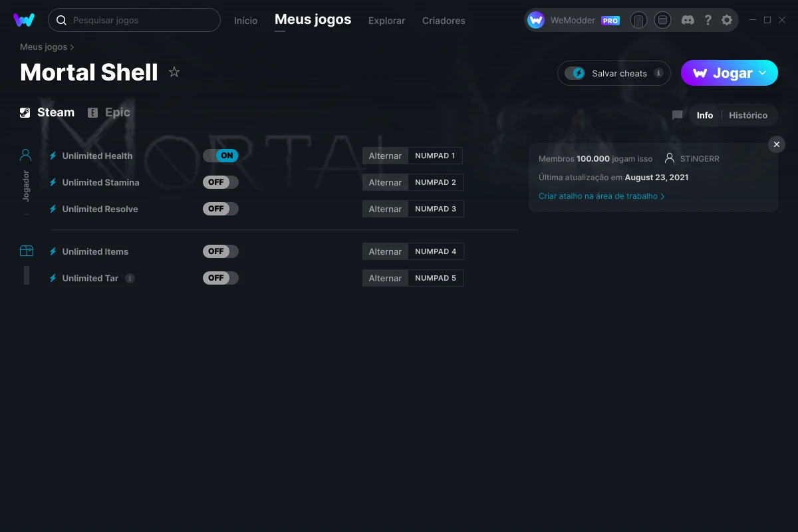Favorite Mortal Shell with the star icon
This screenshot has width=798, height=532.
(x=174, y=72)
